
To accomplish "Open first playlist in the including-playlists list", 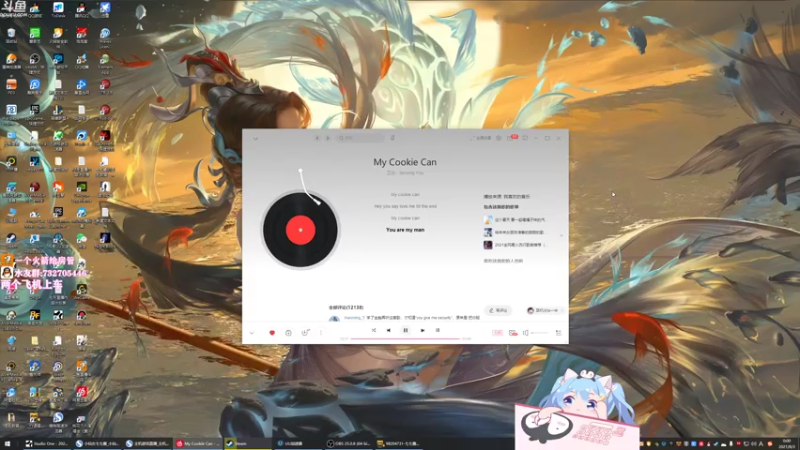I will click(515, 220).
